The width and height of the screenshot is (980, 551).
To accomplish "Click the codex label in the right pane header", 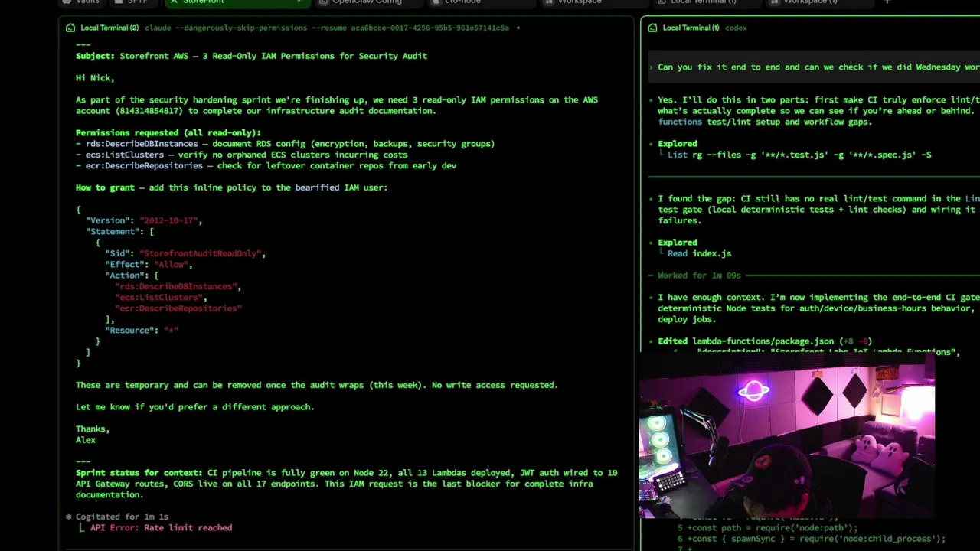I will tap(736, 28).
